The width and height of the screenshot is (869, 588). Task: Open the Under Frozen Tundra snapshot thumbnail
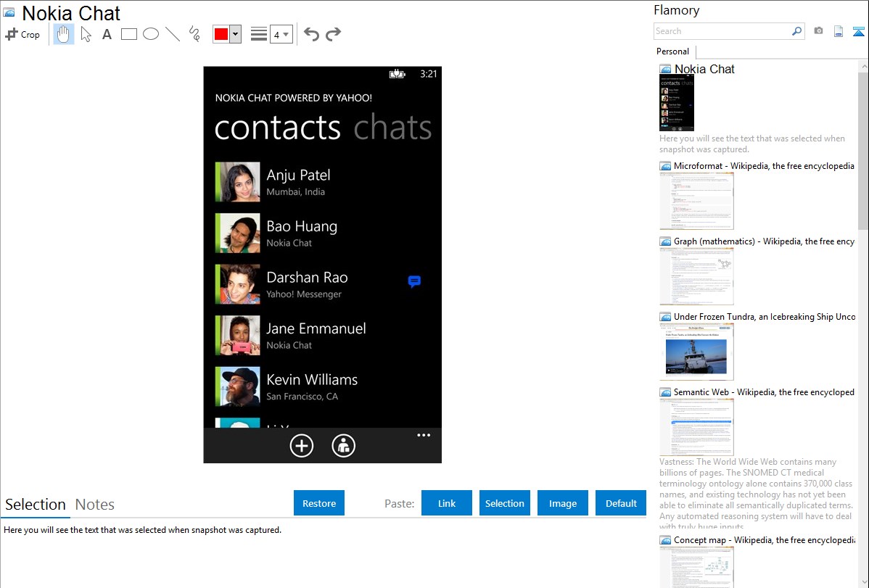[696, 352]
